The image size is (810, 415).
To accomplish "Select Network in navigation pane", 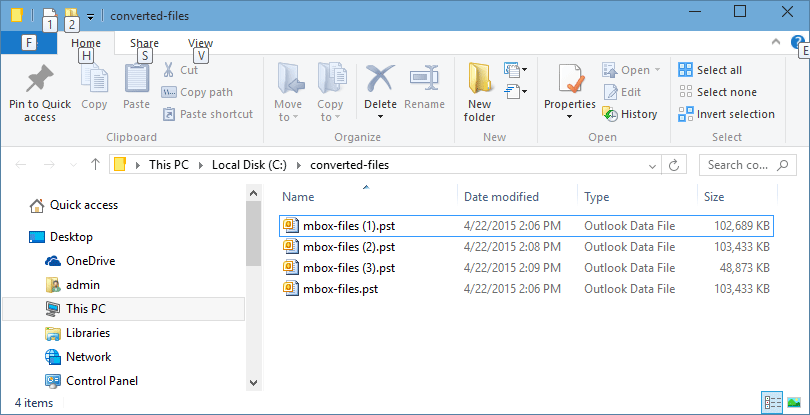I will (88, 357).
